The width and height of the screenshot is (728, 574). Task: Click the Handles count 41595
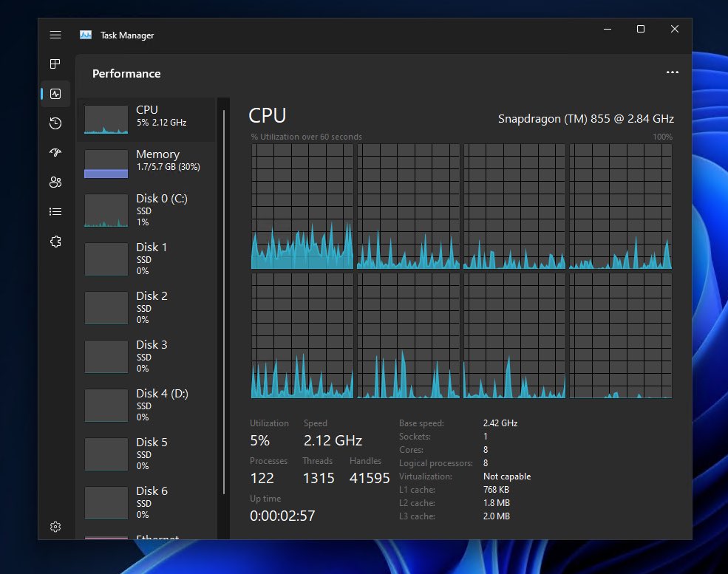pos(370,478)
